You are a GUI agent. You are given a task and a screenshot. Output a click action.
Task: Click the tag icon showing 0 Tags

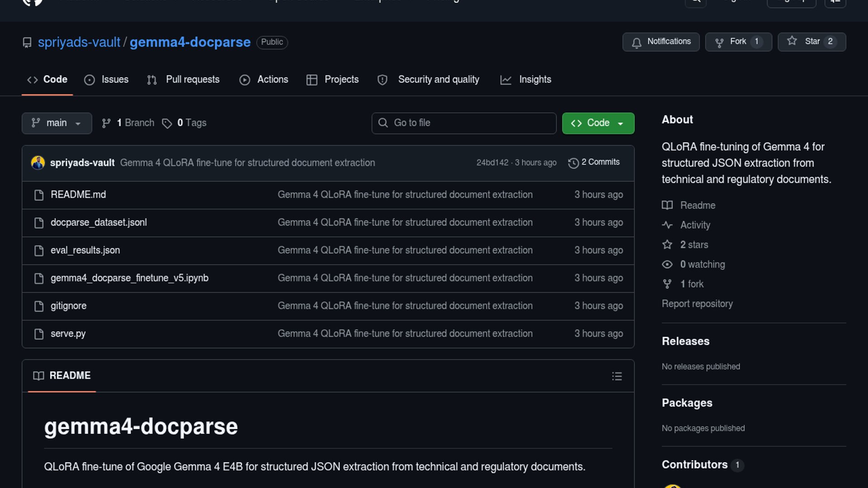click(167, 123)
